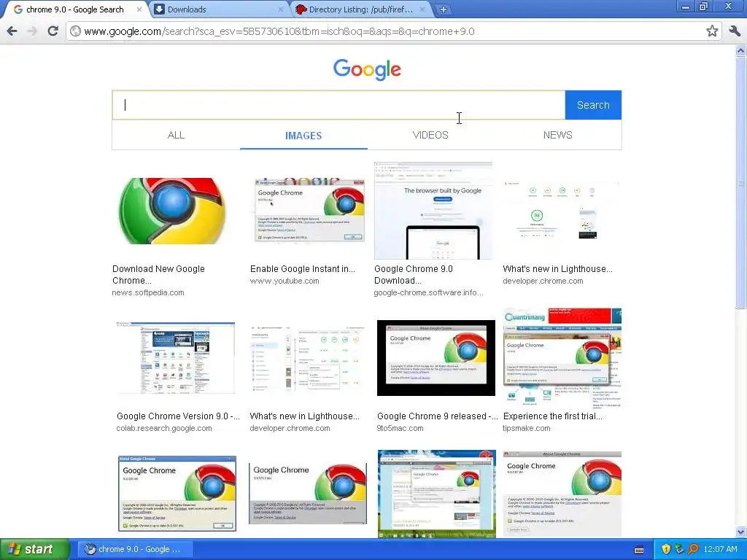This screenshot has width=747, height=560.
Task: Open the Enable Google Instant image thumbnail
Action: [309, 210]
